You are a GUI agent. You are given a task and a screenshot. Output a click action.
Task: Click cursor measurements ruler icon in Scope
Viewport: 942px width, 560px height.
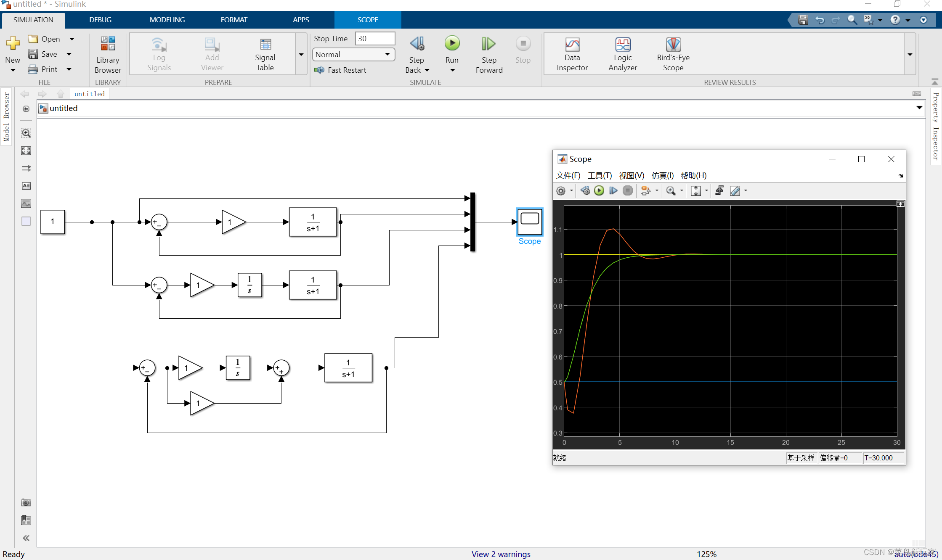click(735, 191)
